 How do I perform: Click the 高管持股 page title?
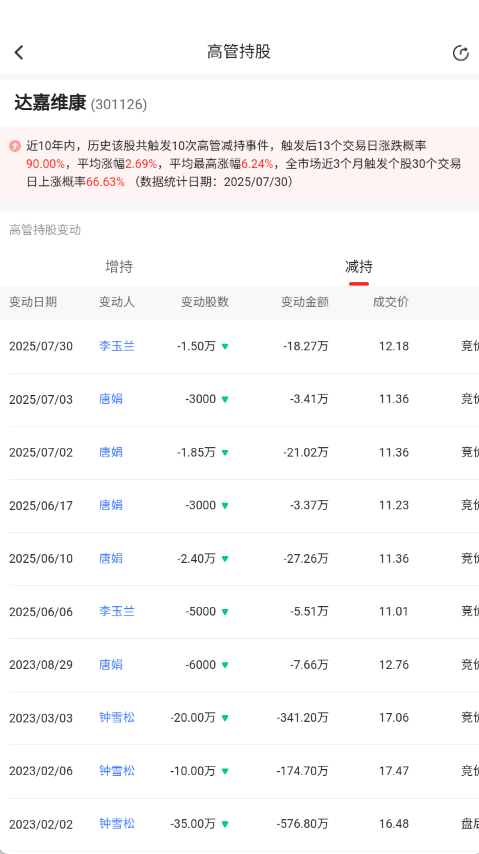[x=239, y=52]
